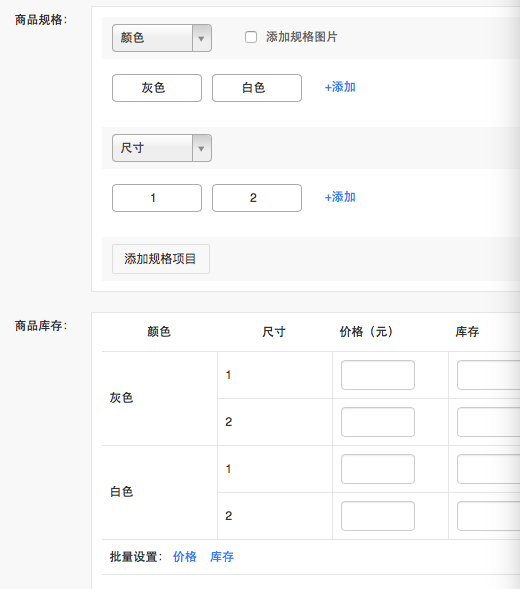Click batch-set 库存 link

222,557
